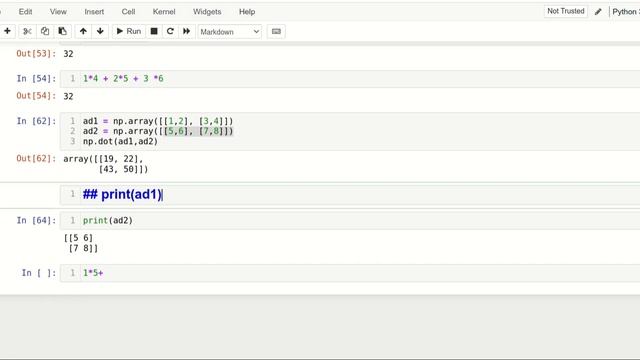
Task: Move selected cell up arrow
Action: 83,31
